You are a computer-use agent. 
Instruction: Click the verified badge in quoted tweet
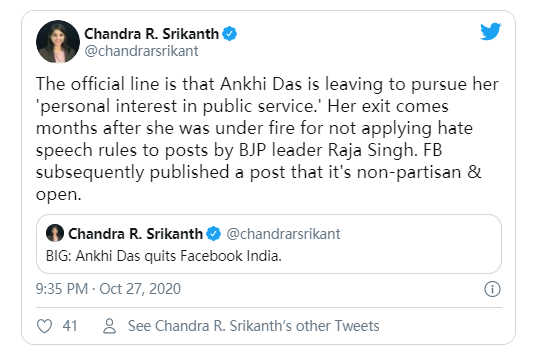[214, 233]
